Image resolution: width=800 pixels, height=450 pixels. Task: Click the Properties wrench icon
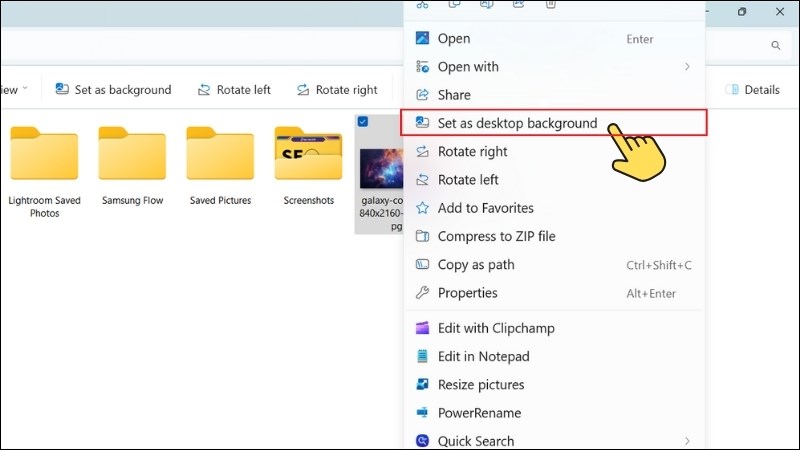click(x=422, y=293)
